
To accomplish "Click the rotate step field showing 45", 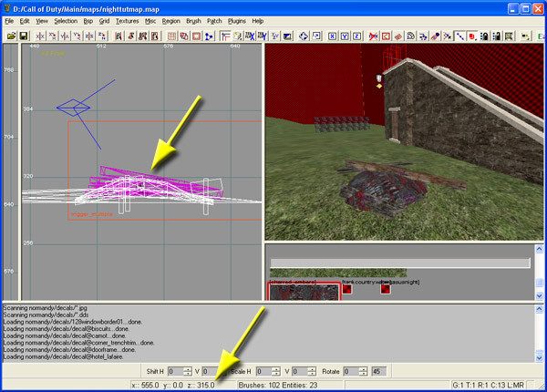I will [x=379, y=371].
